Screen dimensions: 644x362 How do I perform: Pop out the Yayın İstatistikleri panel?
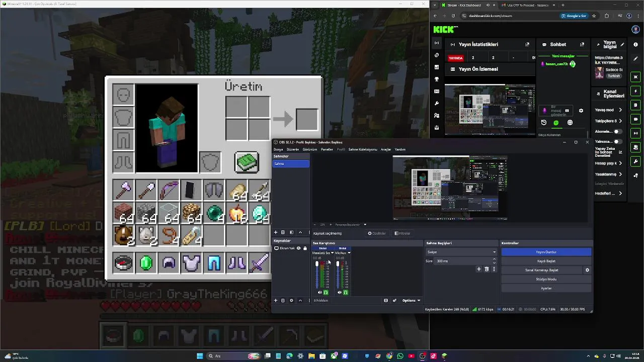point(527,44)
